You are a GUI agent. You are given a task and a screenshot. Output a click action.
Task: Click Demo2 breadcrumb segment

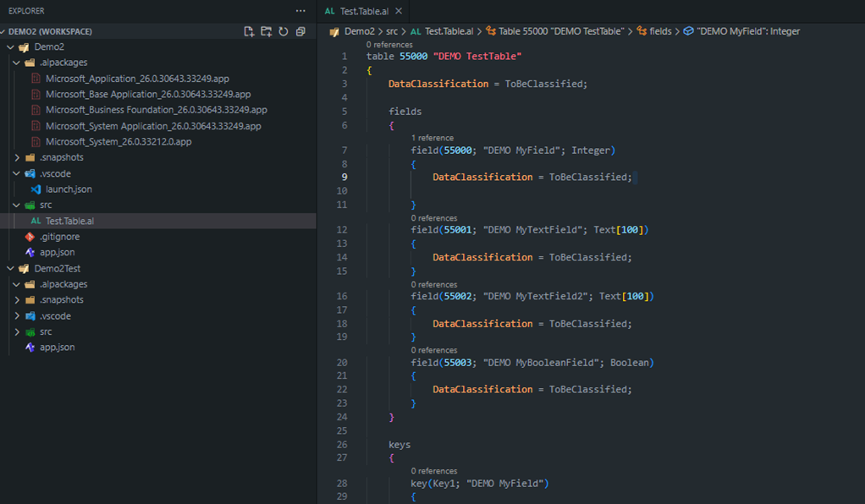point(359,31)
